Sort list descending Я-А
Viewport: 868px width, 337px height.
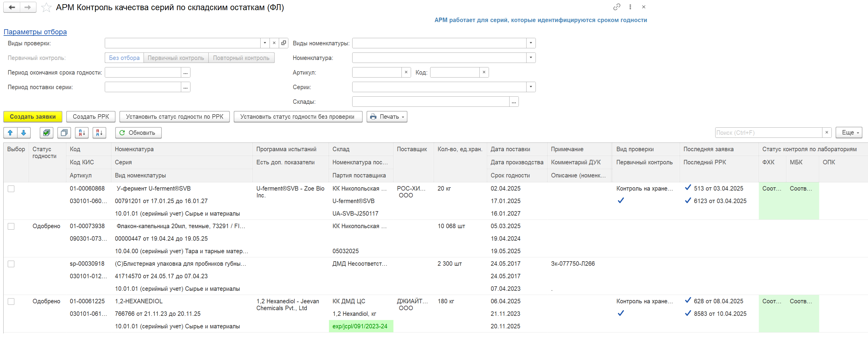point(99,133)
